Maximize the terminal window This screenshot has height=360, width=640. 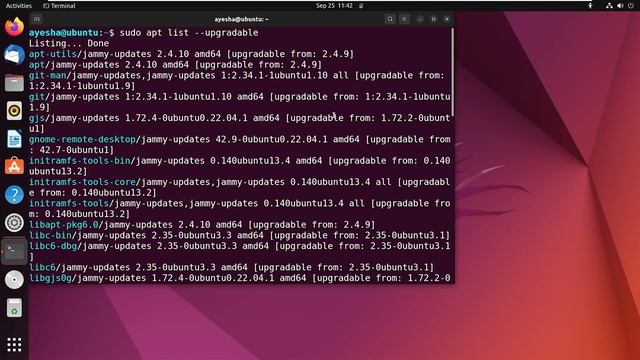point(433,19)
